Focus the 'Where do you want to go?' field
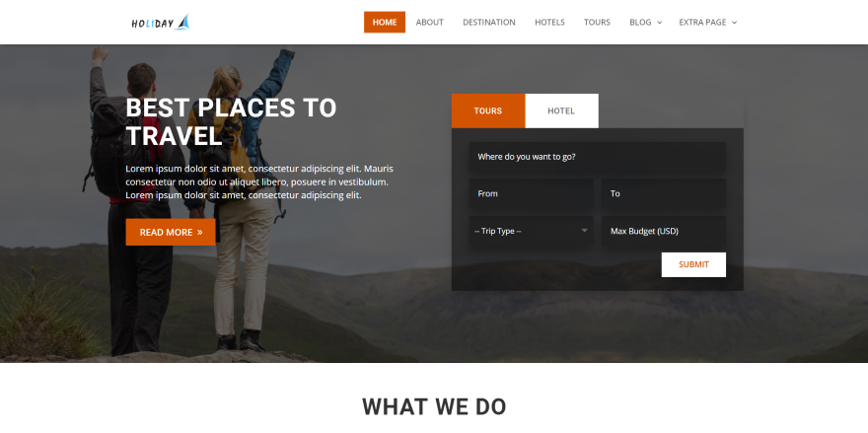868x433 pixels. pos(598,157)
